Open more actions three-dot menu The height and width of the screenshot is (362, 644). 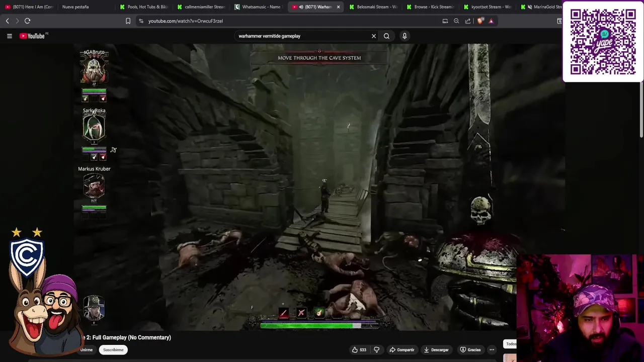492,349
